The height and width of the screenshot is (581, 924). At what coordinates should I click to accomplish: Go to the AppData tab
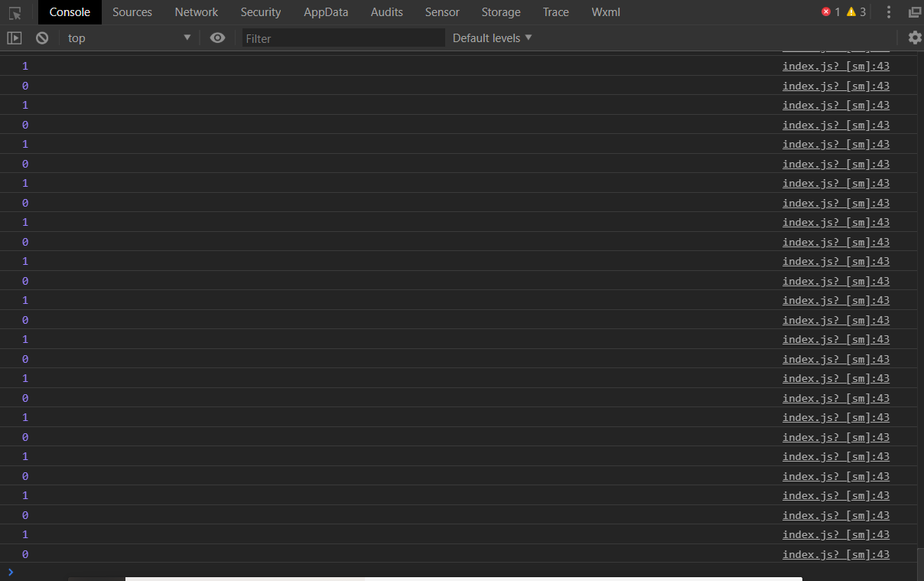coord(326,12)
